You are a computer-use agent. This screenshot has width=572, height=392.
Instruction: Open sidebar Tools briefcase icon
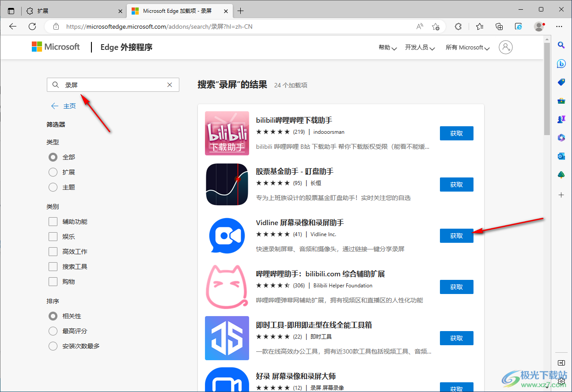(x=561, y=101)
